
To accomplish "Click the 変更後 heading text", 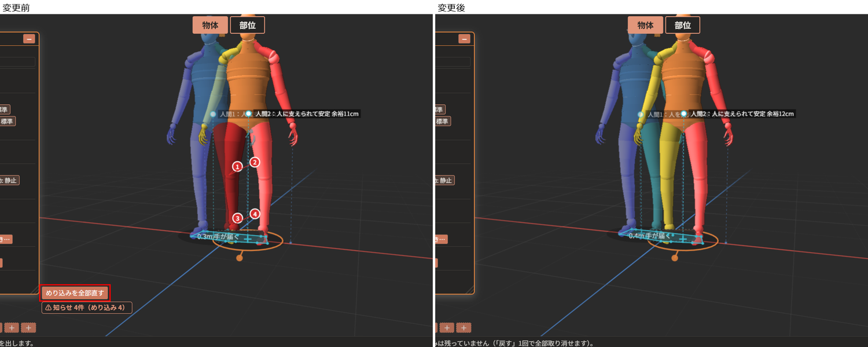I will 451,8.
